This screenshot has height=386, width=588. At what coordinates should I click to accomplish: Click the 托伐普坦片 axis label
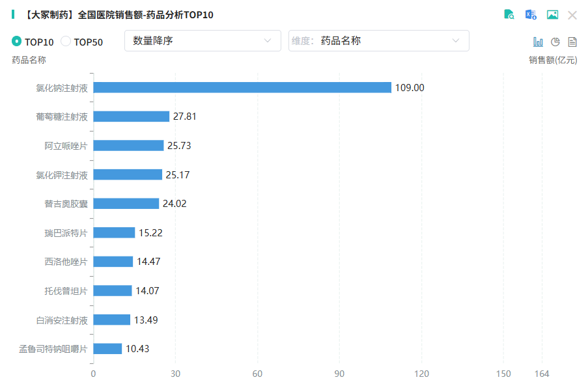[x=66, y=291]
